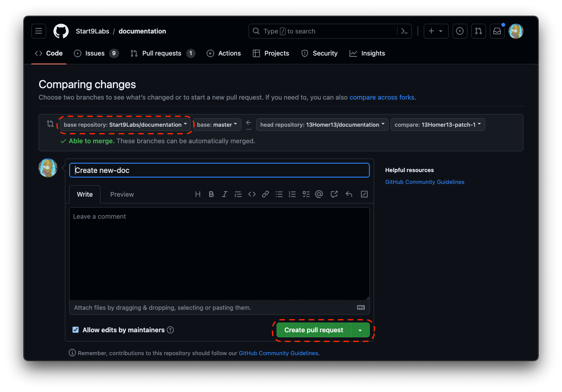The width and height of the screenshot is (562, 392).
Task: Open the GitHub homepage logo
Action: [61, 31]
